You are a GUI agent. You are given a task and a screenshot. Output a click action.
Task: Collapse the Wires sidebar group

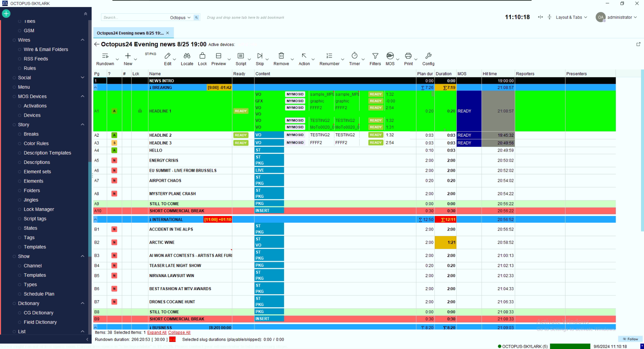tap(83, 40)
